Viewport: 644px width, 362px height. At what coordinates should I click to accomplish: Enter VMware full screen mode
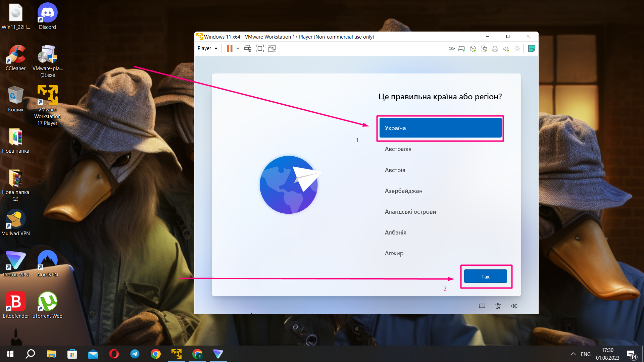click(x=260, y=49)
